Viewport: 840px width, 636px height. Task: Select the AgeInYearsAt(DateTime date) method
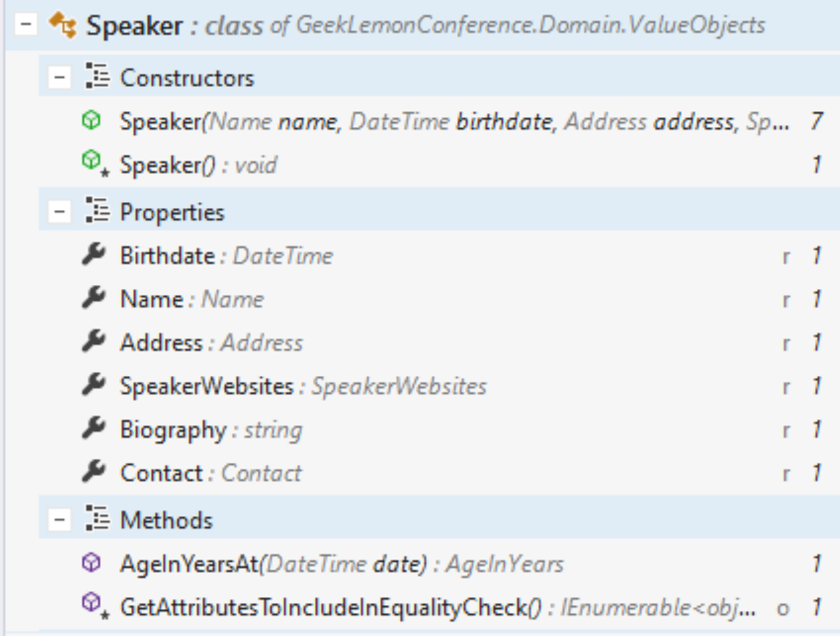(x=439, y=564)
